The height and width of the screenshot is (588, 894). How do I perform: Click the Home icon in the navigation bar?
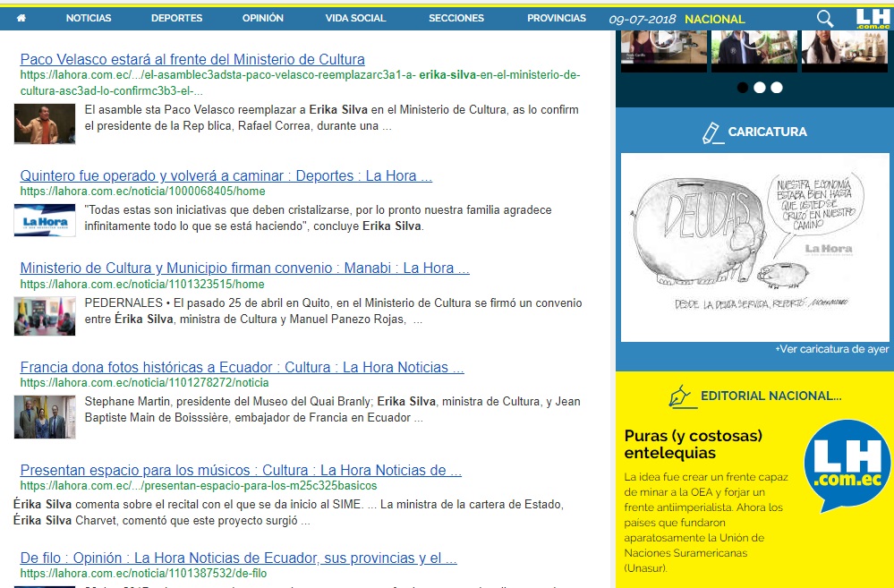(21, 18)
